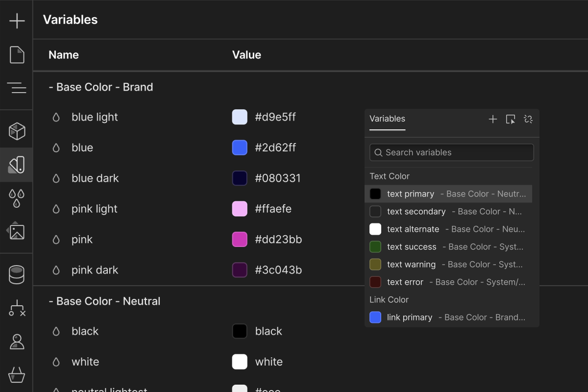Click the add variable plus icon in popup

(493, 119)
